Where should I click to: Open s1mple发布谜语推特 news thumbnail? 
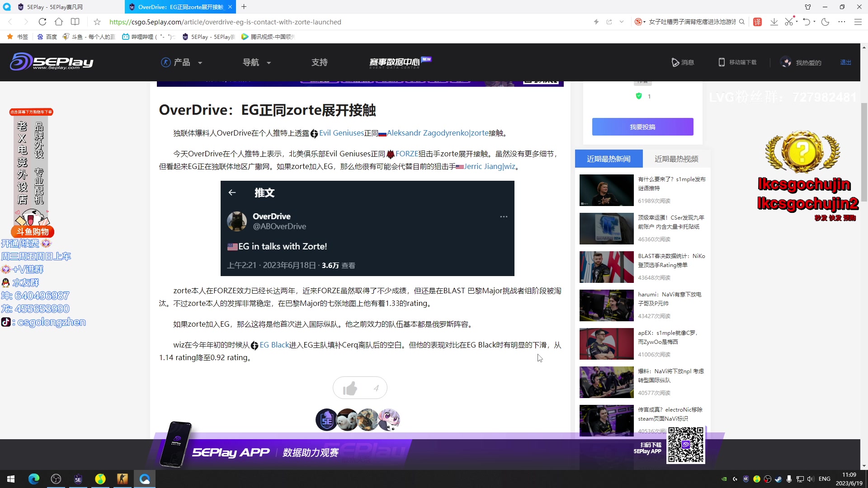(606, 190)
